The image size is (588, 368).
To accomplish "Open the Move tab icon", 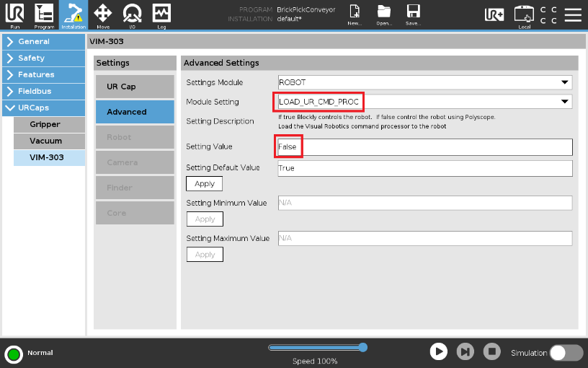I will coord(103,15).
